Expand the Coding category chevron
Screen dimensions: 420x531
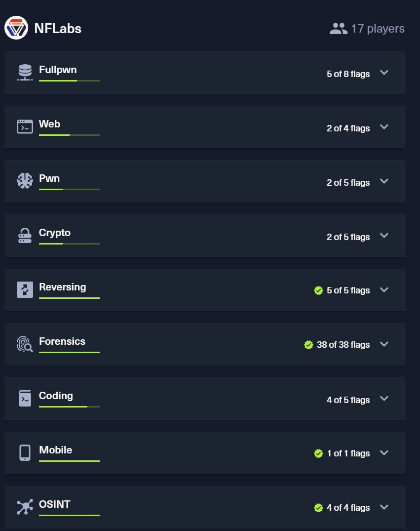384,398
